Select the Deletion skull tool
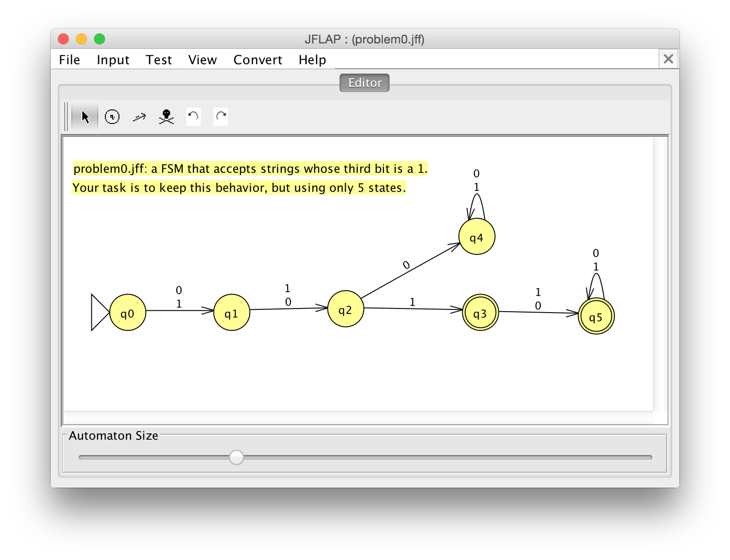The height and width of the screenshot is (560, 730). [166, 116]
